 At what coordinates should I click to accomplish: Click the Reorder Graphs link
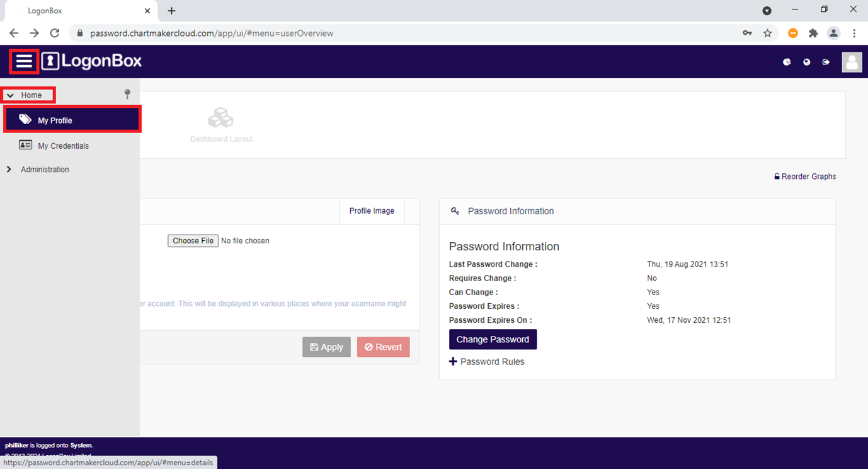click(x=805, y=177)
